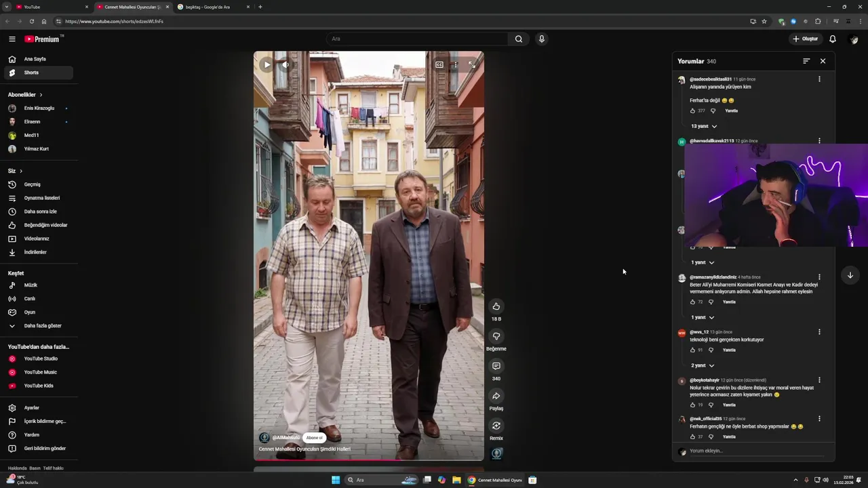Screen dimensions: 868x488
Task: Click the Oluştur create button
Action: (x=806, y=39)
